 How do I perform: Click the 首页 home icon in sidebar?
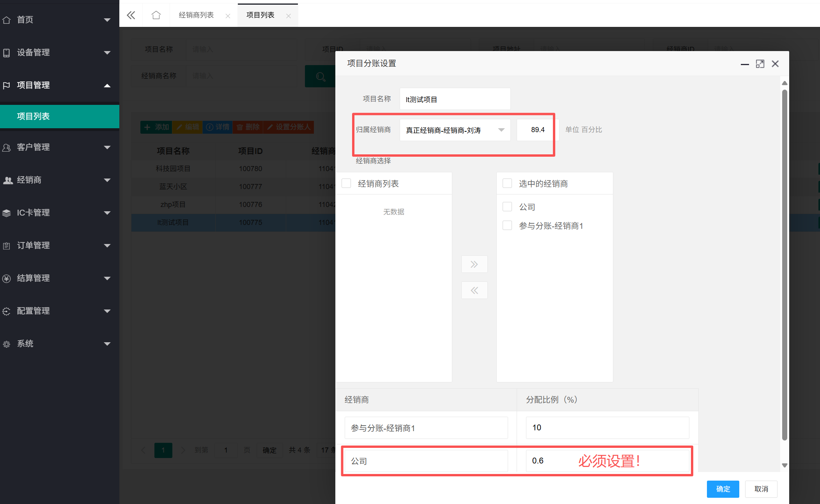7,20
